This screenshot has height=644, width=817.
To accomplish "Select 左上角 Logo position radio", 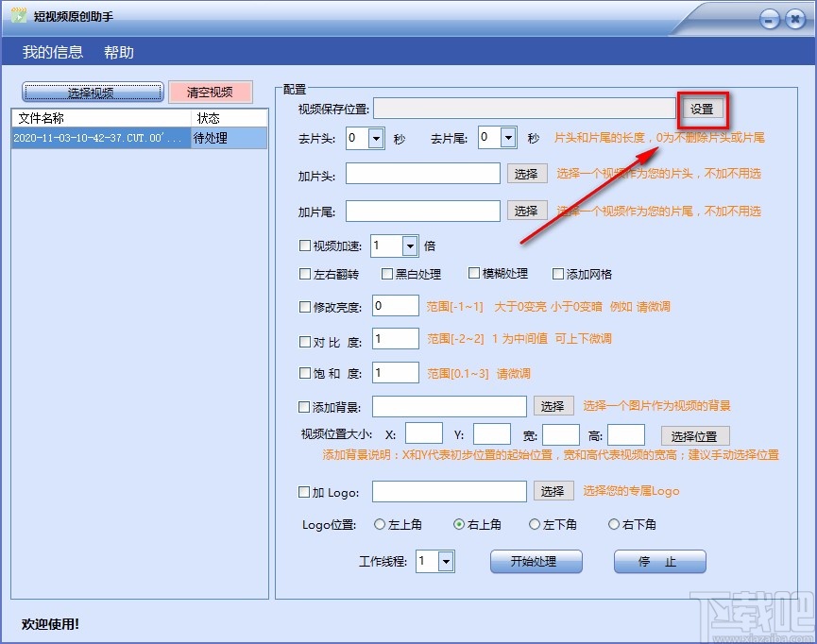I will (x=380, y=524).
